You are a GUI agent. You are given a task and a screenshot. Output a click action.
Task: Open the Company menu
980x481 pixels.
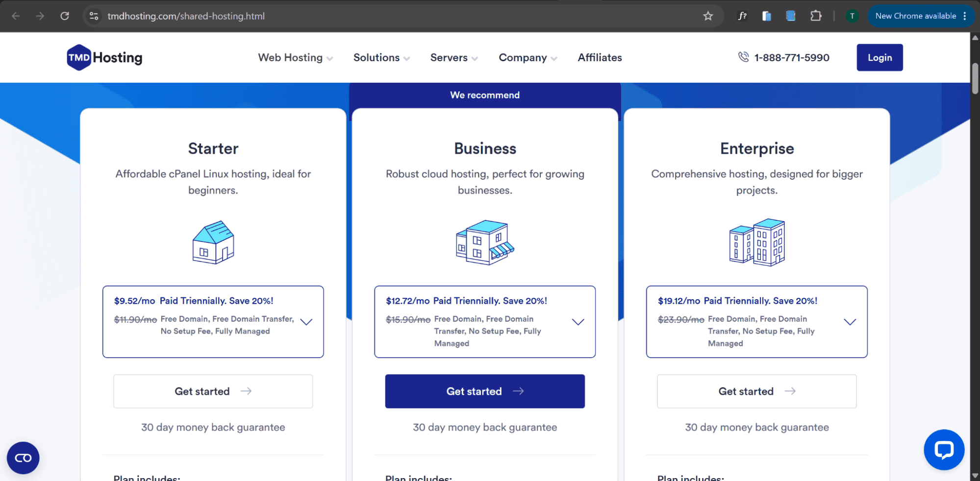click(x=528, y=57)
